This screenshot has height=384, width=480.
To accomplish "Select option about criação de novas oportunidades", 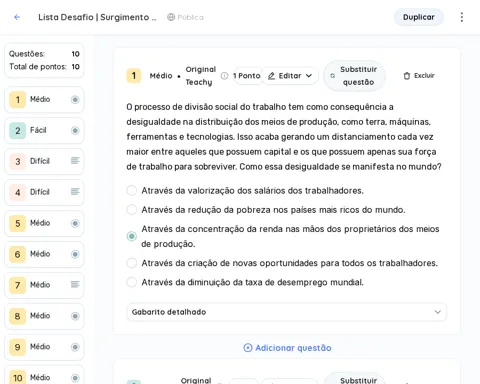I will 132,263.
